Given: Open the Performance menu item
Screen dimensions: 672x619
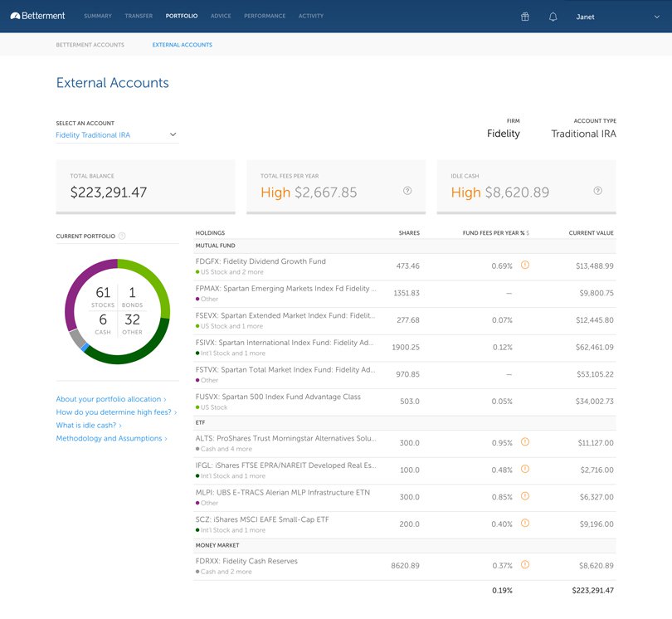Looking at the screenshot, I should point(265,16).
